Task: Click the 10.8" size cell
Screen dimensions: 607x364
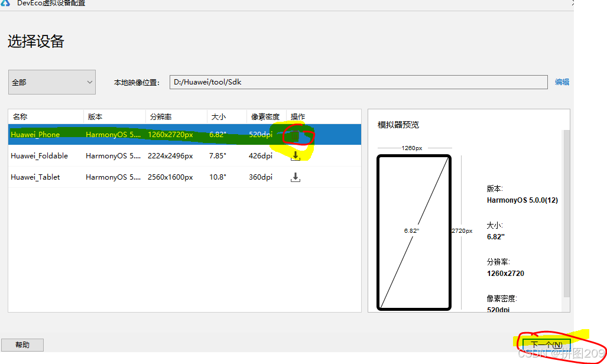Action: pyautogui.click(x=218, y=177)
